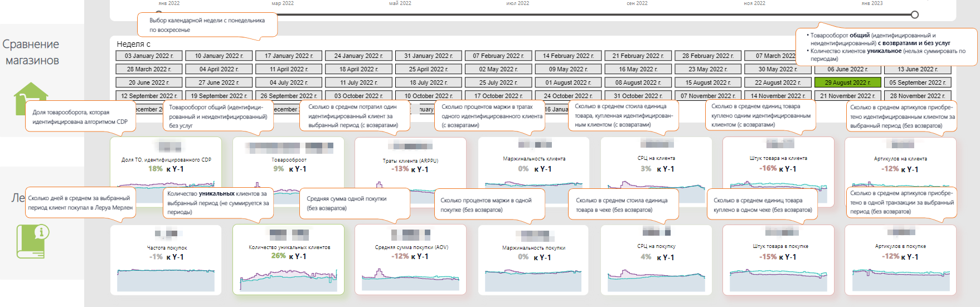The image size is (980, 307).
Task: Pick the 31 October 2022 week
Action: click(638, 96)
